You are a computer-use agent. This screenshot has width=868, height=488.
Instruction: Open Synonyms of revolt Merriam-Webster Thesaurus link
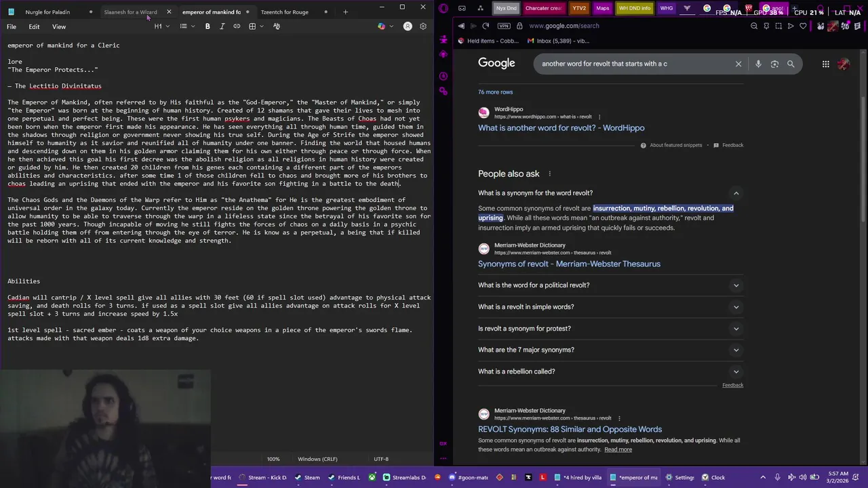tap(569, 264)
